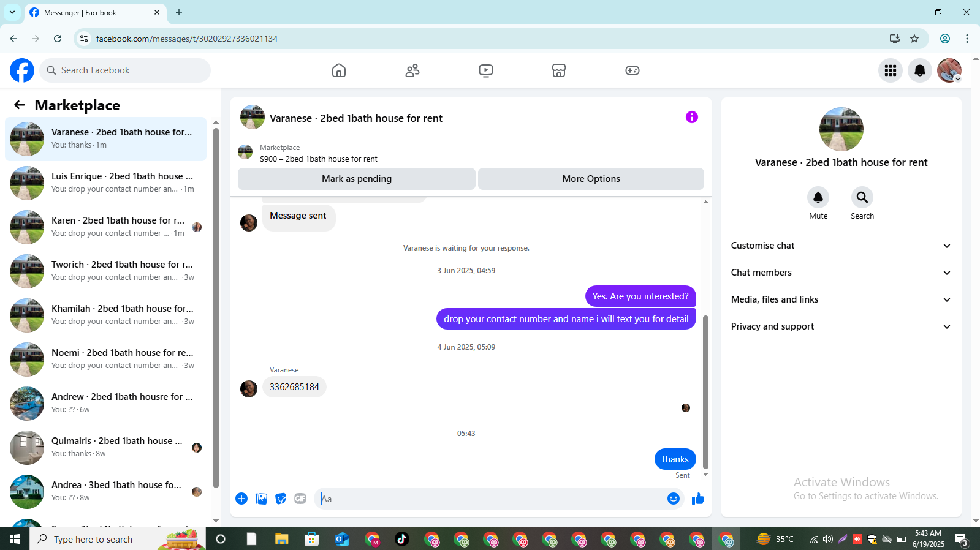Open conversation information purple icon
This screenshot has height=550, width=980.
(692, 117)
